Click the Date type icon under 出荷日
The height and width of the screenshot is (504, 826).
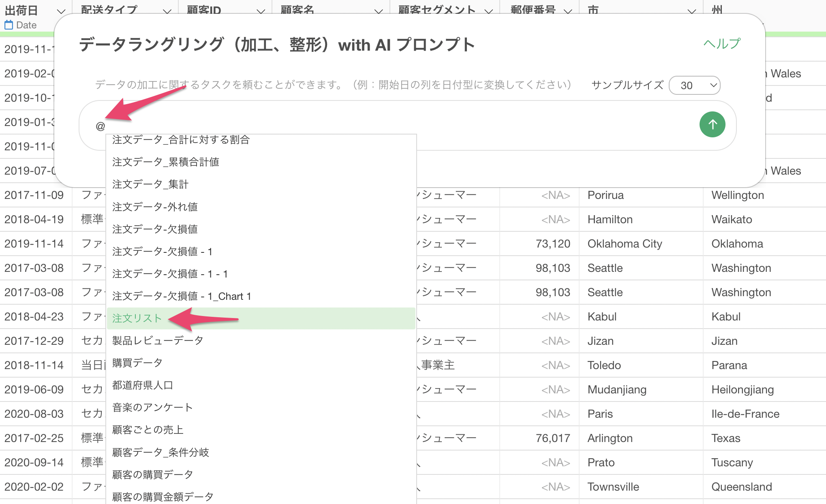point(9,25)
